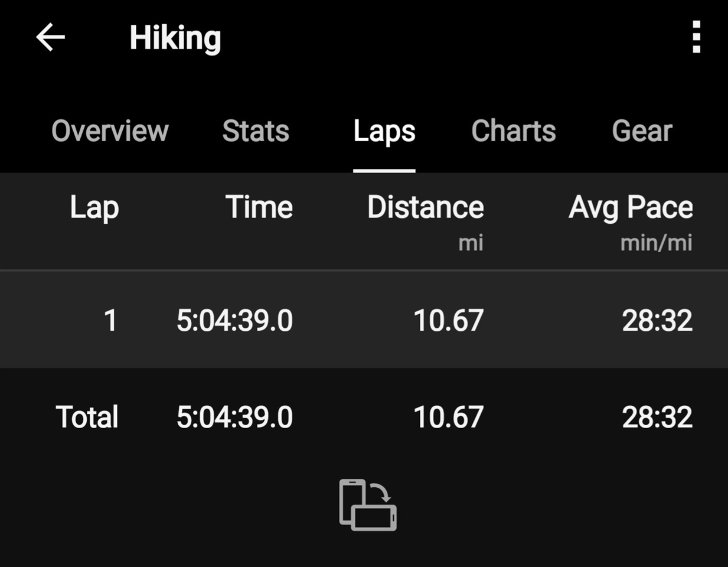Click the Total row time value
This screenshot has height=567, width=728.
coord(235,417)
